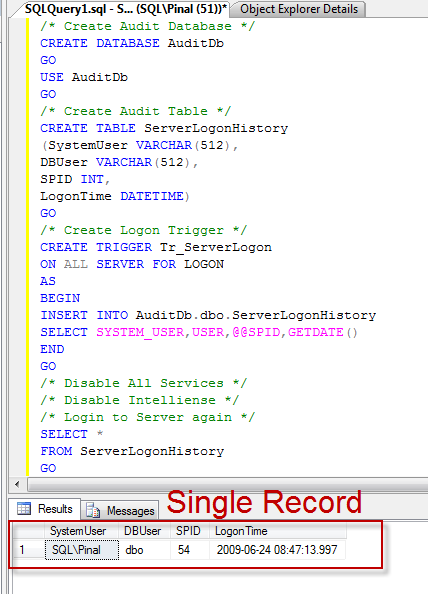Click the BEGIN keyword line

tap(60, 298)
